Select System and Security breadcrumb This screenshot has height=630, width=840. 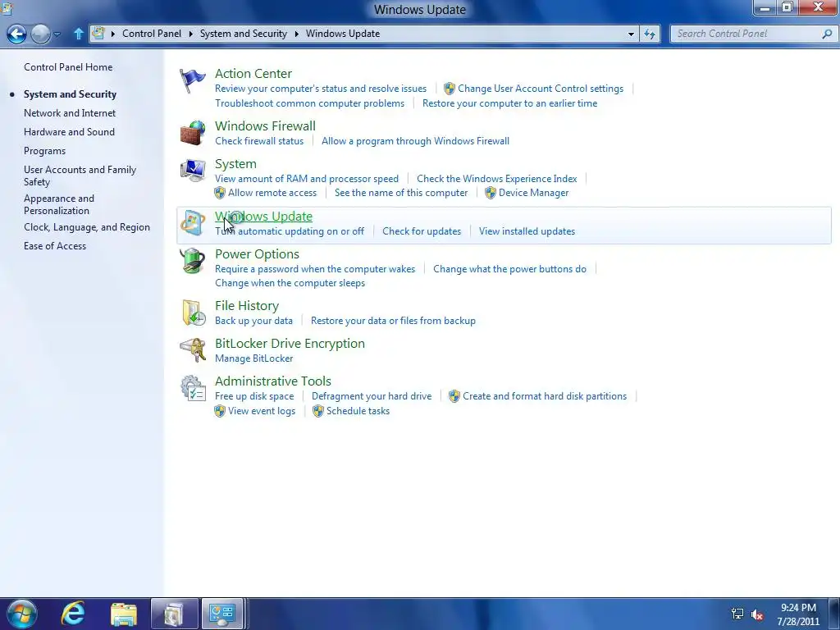243,33
